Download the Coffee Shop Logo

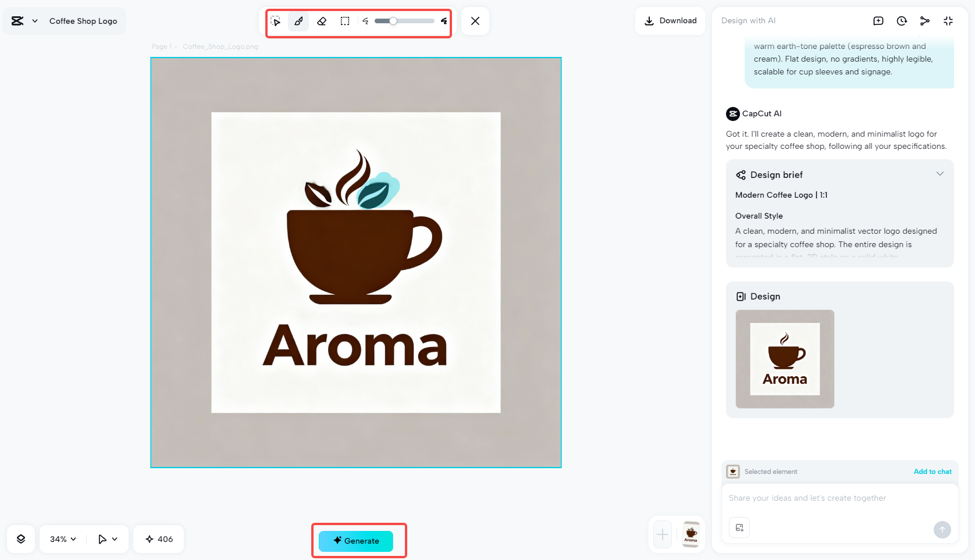(670, 20)
